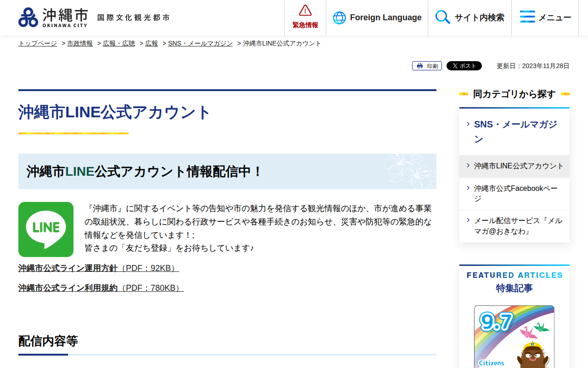Open 広報・広聴 breadcrumb link
The width and height of the screenshot is (588, 368).
119,43
